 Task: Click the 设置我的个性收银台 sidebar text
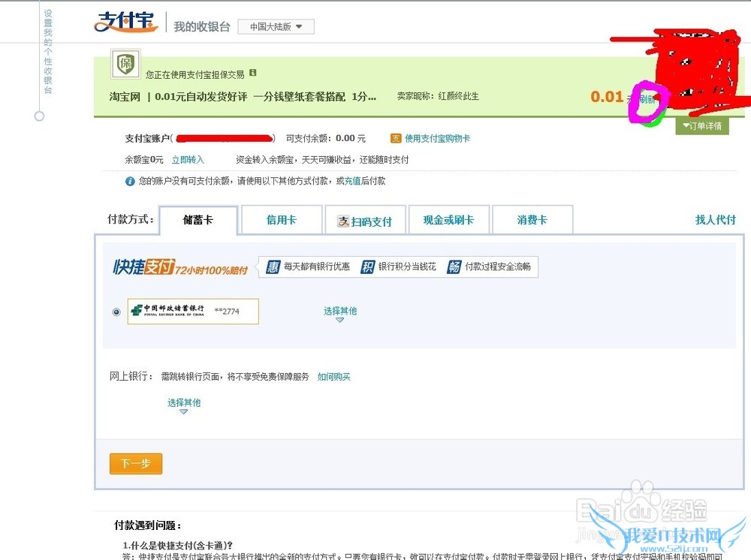click(48, 52)
